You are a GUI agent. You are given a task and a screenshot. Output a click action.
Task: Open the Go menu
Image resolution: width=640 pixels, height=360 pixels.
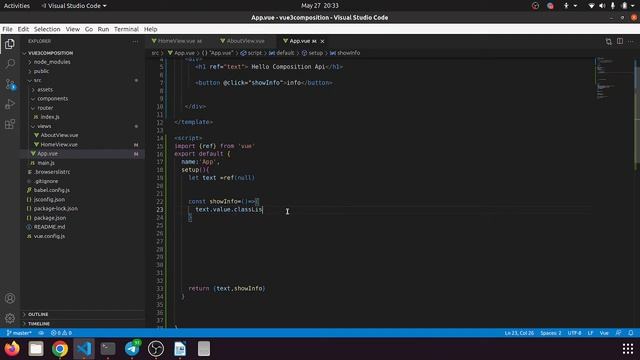[x=89, y=29]
